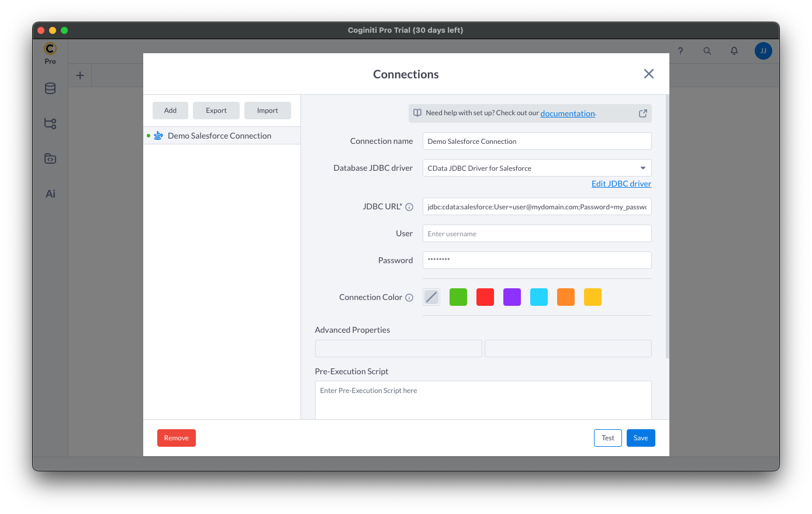Click the JDBC URL info icon
812x514 pixels.
409,207
